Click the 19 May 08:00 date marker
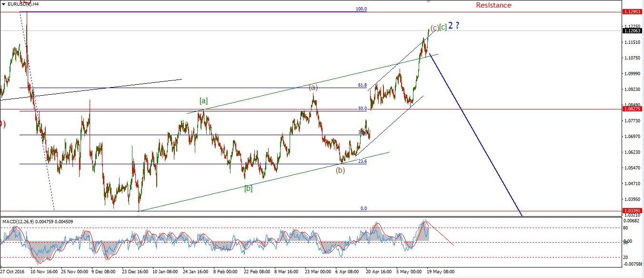 click(x=440, y=272)
